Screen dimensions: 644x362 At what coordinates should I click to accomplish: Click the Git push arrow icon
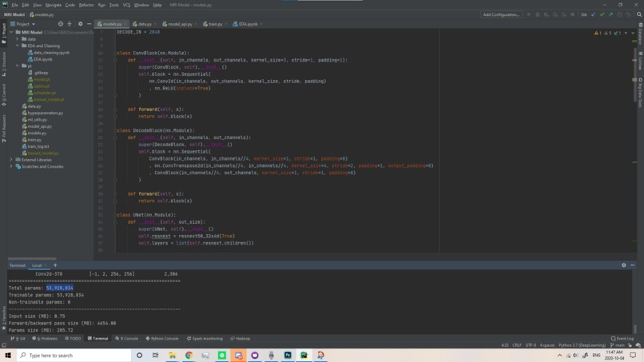tap(611, 14)
